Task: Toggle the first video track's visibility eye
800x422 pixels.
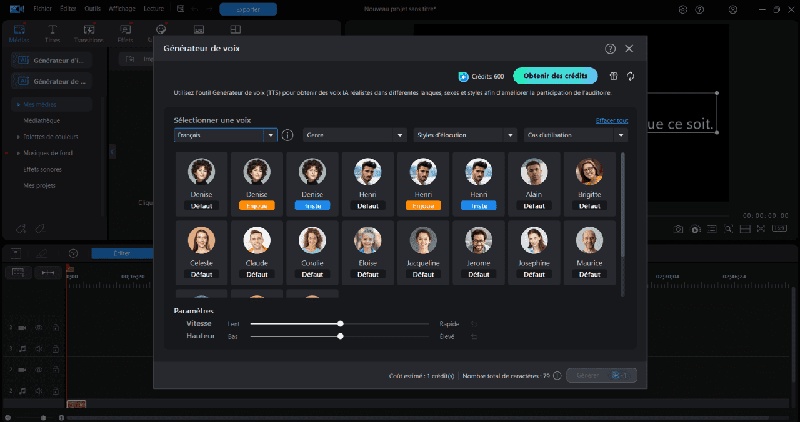Action: click(x=39, y=328)
